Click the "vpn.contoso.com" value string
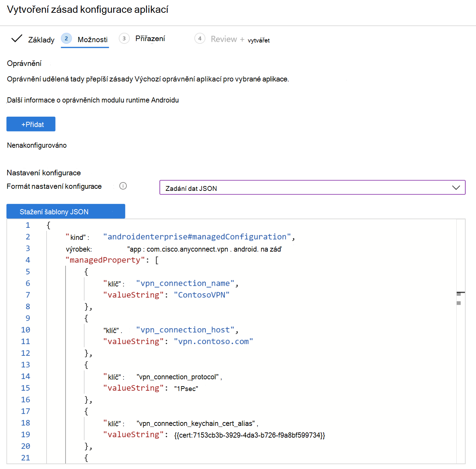This screenshot has width=476, height=469. (213, 342)
